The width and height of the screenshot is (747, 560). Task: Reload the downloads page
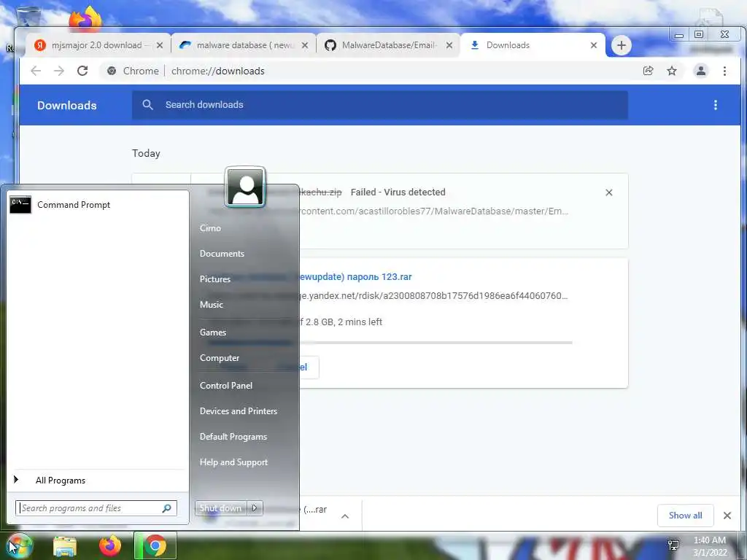click(82, 71)
